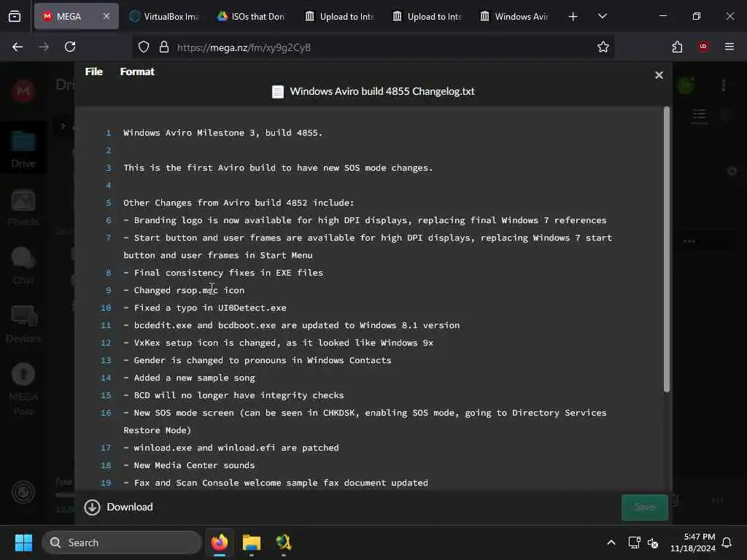Click the Changelog.txt filename title

pyautogui.click(x=382, y=91)
